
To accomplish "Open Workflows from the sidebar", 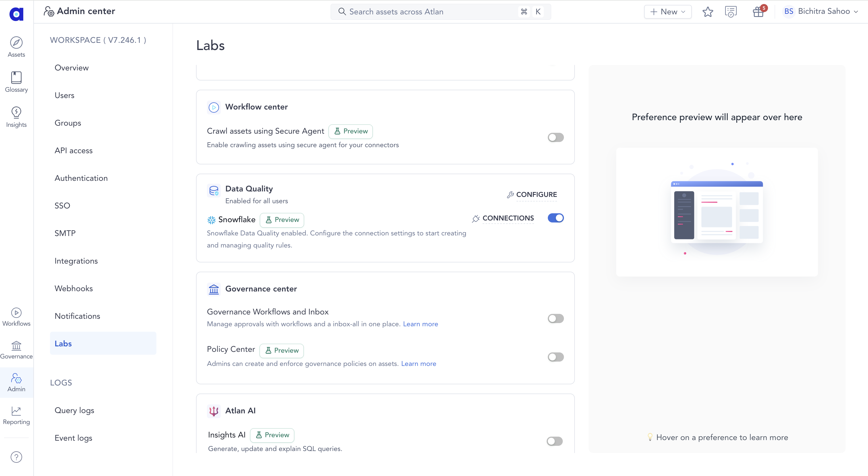I will click(x=16, y=317).
